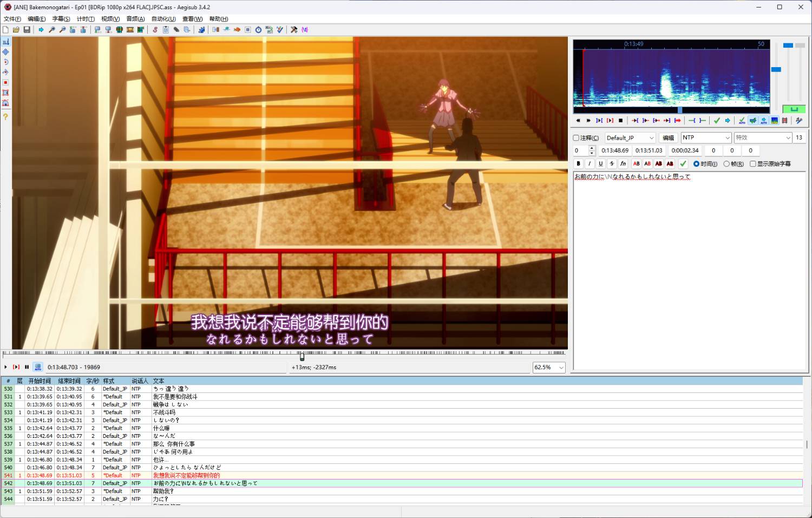Image resolution: width=812 pixels, height=518 pixels.
Task: Toggle karaoke mode icon in audio toolbar
Action: pos(799,120)
